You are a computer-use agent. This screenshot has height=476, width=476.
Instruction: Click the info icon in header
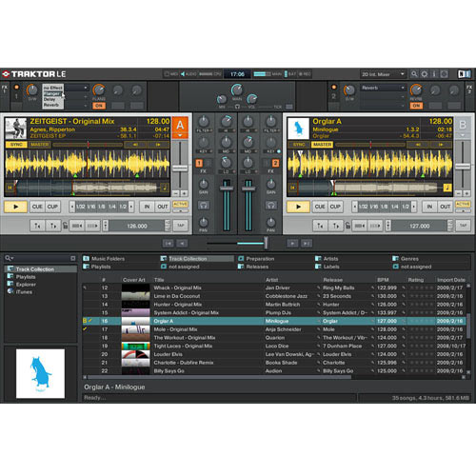pyautogui.click(x=434, y=74)
